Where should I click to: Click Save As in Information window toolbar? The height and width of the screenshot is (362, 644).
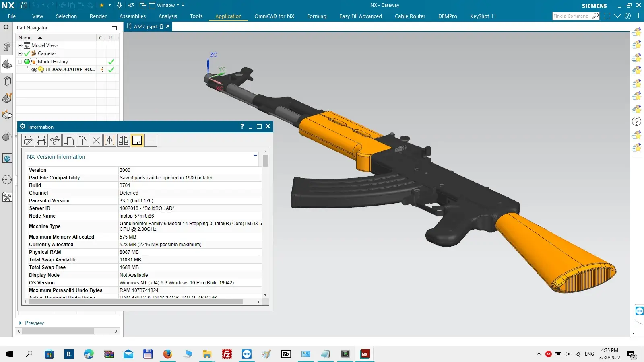(28, 140)
